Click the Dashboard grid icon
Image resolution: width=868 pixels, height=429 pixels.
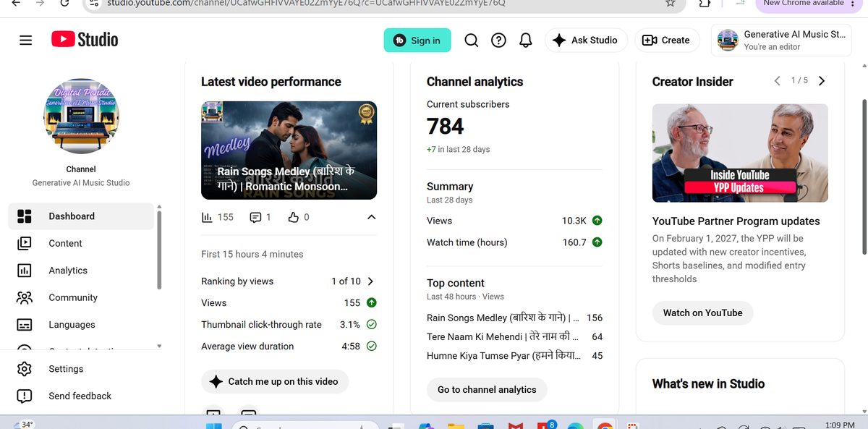click(x=25, y=216)
